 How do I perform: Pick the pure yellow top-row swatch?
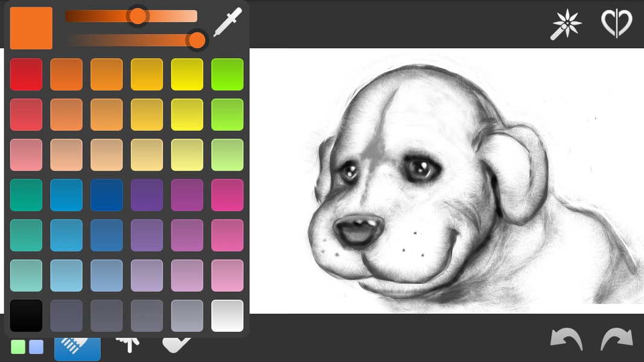187,74
